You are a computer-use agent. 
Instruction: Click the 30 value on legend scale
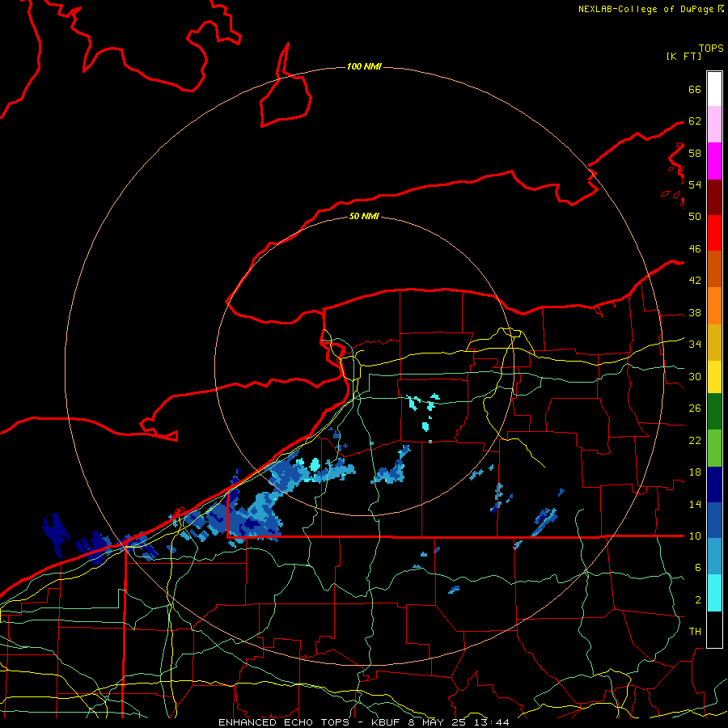pyautogui.click(x=695, y=376)
